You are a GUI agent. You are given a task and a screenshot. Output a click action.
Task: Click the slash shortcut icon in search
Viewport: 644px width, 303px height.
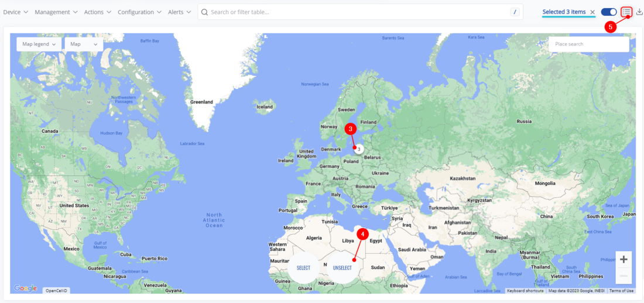(x=515, y=12)
